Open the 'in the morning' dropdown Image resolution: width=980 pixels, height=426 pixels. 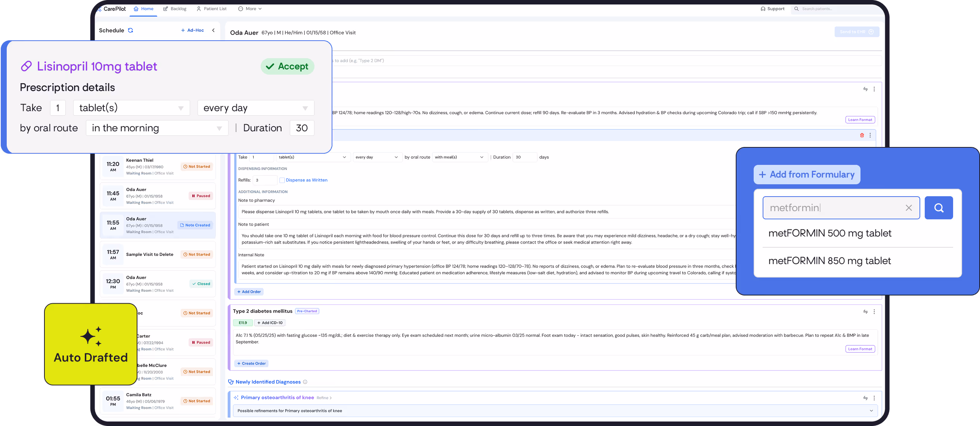(x=157, y=128)
